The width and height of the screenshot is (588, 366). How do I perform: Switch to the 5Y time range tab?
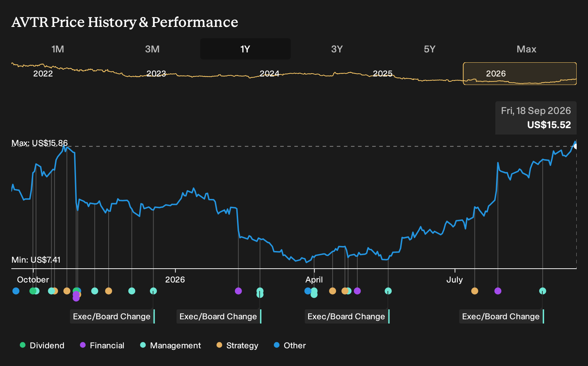(x=430, y=49)
